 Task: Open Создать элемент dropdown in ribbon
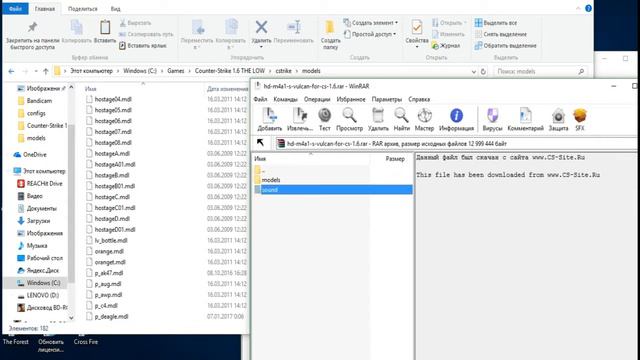[371, 23]
